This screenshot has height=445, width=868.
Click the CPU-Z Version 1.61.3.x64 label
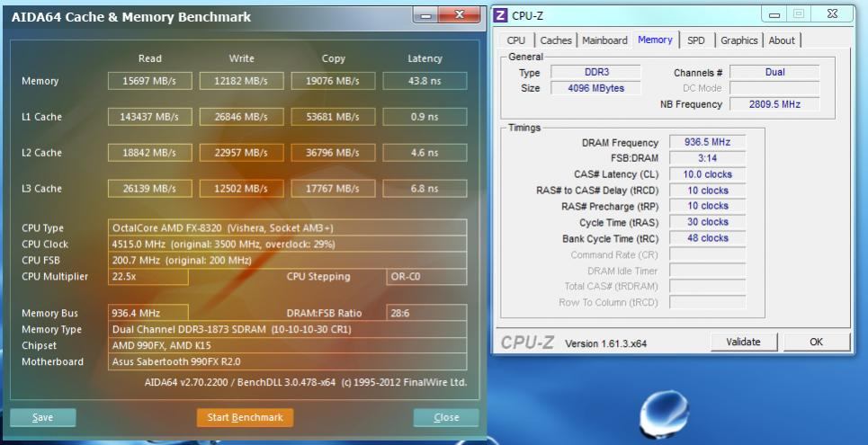[x=605, y=343]
